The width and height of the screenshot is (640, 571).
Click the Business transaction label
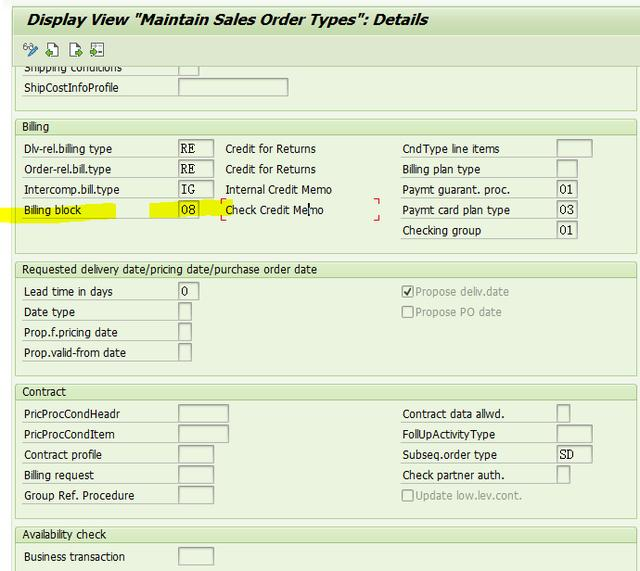(x=74, y=557)
